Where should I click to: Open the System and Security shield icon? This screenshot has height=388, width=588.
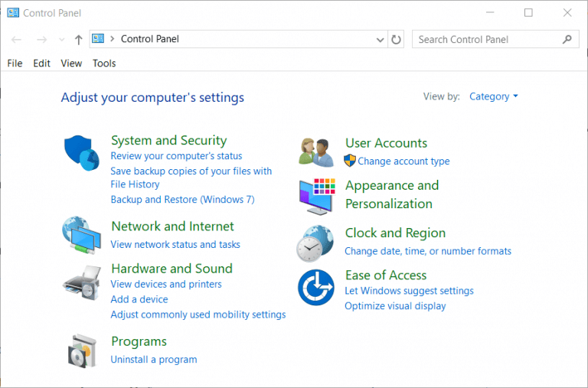[82, 153]
